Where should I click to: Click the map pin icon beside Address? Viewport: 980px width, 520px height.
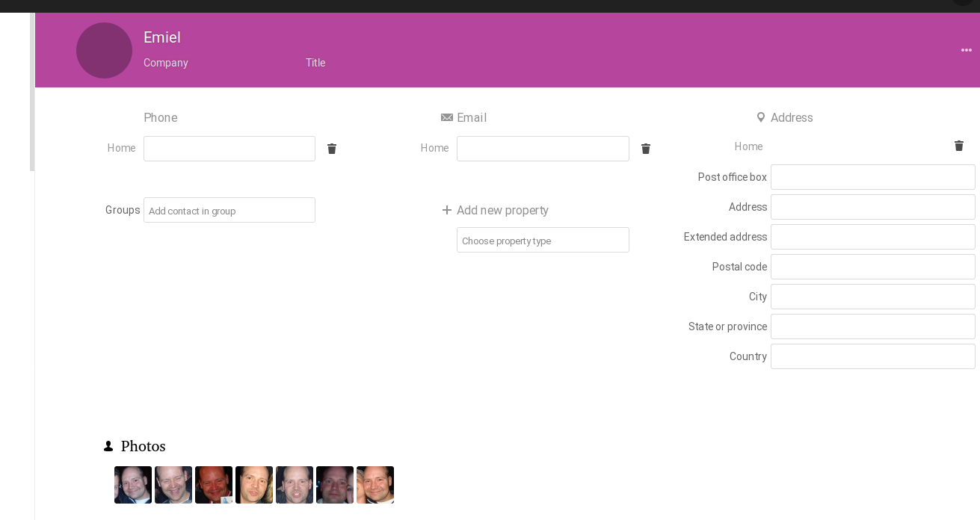(x=761, y=117)
